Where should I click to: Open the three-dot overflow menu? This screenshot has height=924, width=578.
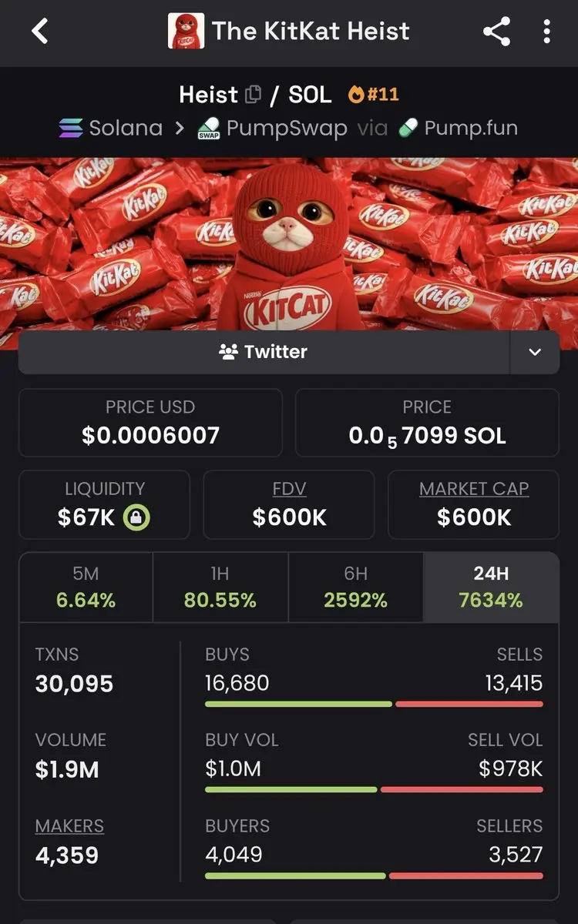[546, 32]
